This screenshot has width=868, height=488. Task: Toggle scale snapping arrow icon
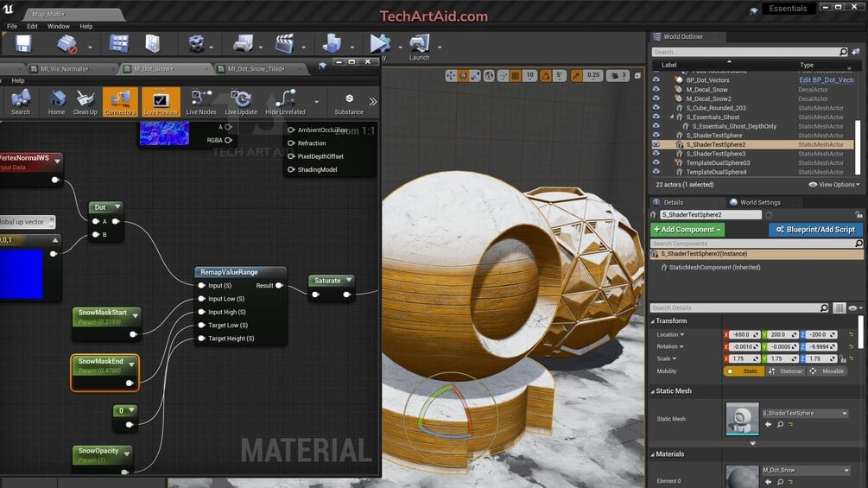pyautogui.click(x=577, y=75)
